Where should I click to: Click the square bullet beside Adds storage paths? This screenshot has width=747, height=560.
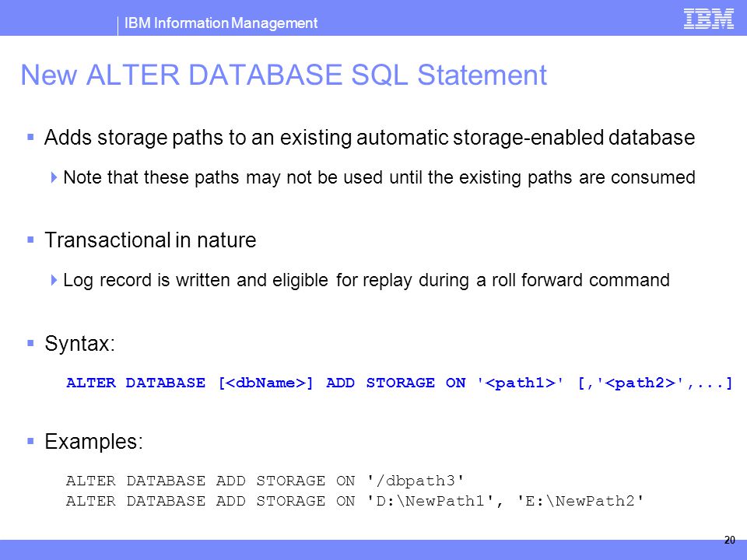coord(31,138)
